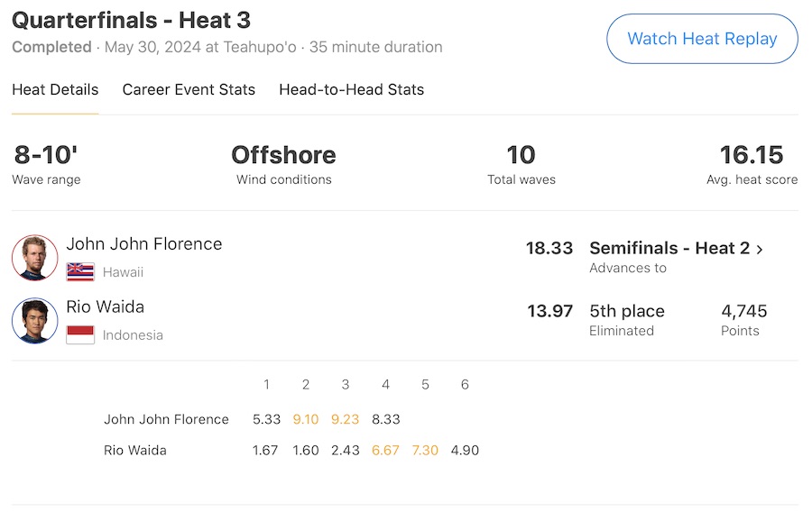Select Waida's 7.30 wave score
The height and width of the screenshot is (512, 812).
point(425,450)
